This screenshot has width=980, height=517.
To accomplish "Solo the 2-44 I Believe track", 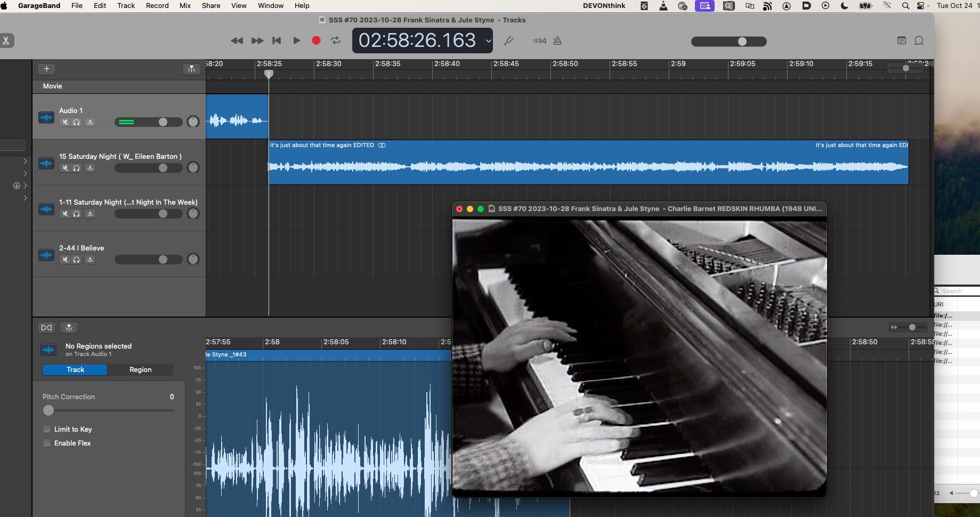I will (77, 260).
